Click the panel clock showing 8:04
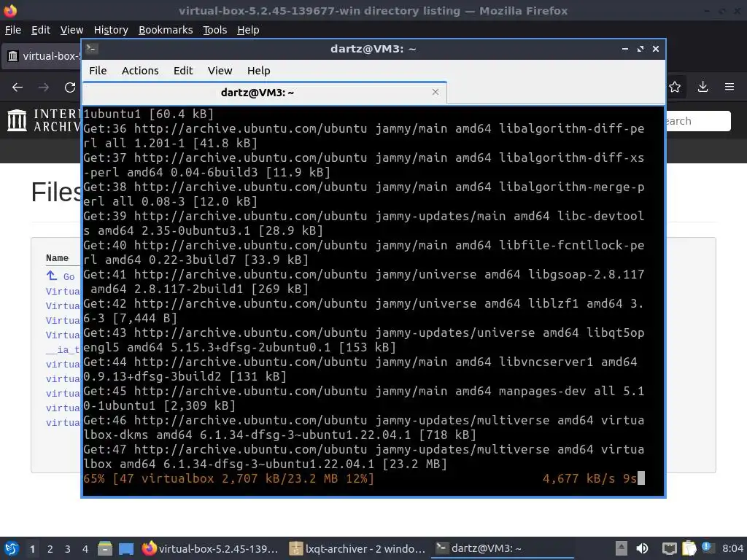This screenshot has height=560, width=747. pos(732,548)
